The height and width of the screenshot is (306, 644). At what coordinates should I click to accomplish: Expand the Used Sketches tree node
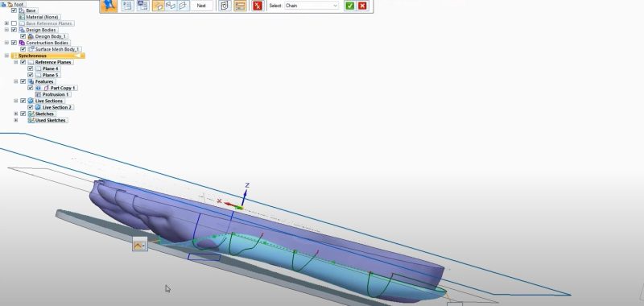coord(16,120)
